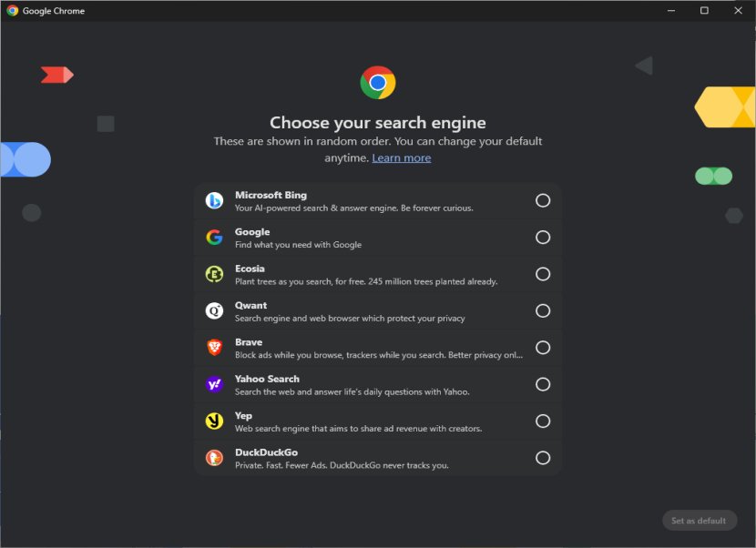Select the Microsoft Bing radio button

pyautogui.click(x=543, y=200)
